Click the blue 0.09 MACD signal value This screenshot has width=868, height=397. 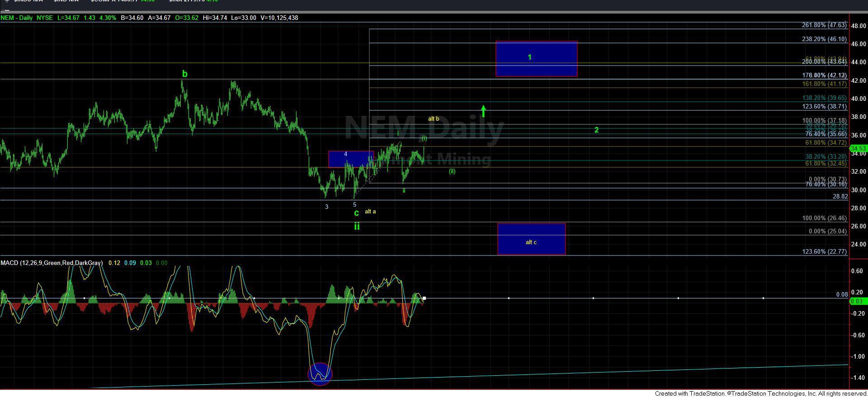tap(130, 263)
